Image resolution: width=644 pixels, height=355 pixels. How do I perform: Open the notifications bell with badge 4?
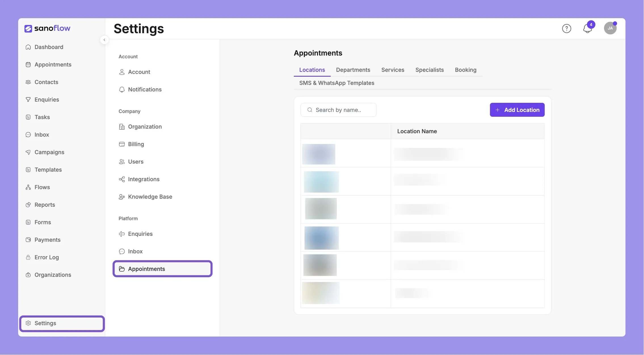(x=588, y=28)
